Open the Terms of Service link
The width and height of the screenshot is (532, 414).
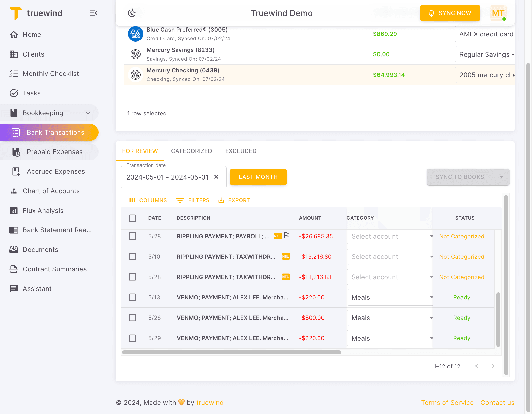point(447,402)
